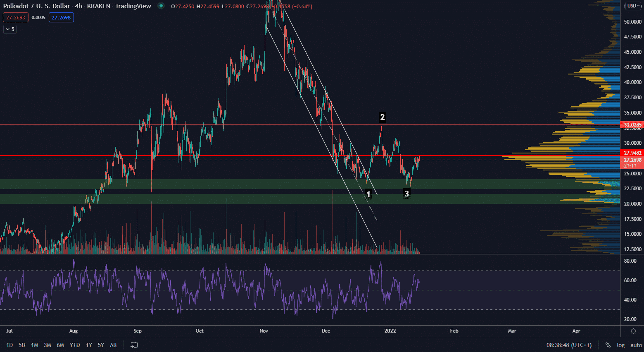This screenshot has width=644, height=352.
Task: Click the red 27.9482 price level label
Action: (632, 153)
